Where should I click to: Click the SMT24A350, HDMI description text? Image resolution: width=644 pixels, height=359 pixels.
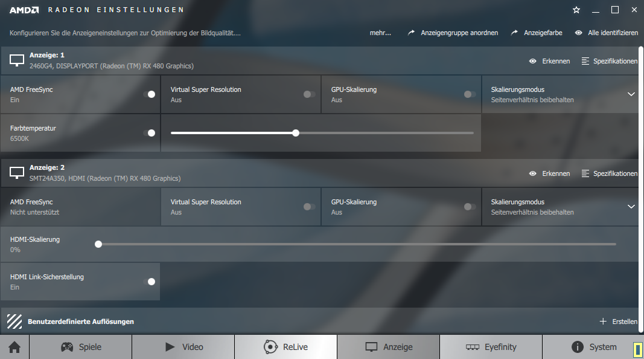105,178
